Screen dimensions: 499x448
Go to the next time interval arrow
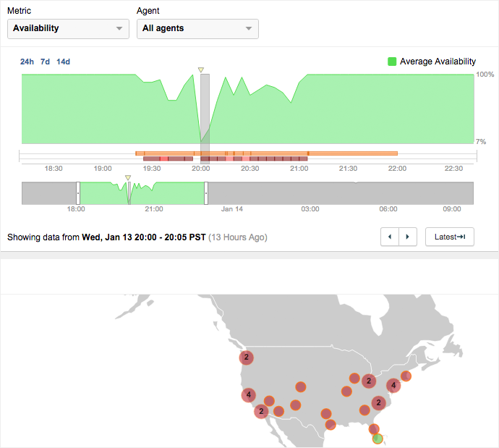coord(409,237)
